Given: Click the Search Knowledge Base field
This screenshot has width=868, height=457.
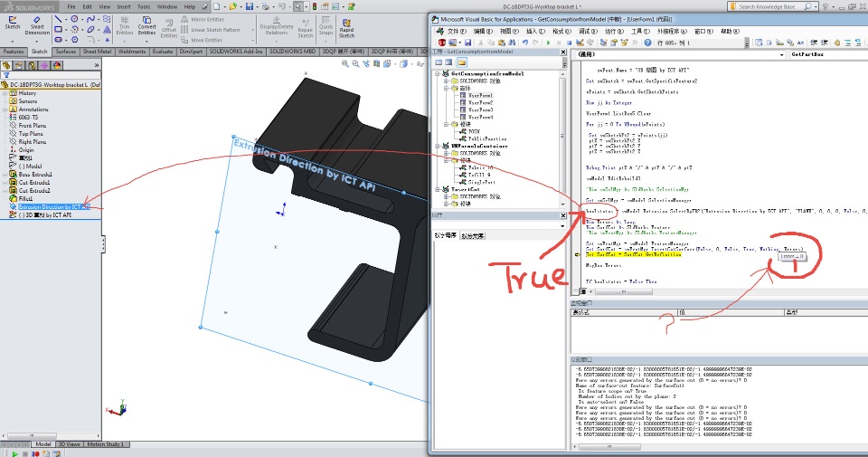Looking at the screenshot, I should (771, 6).
